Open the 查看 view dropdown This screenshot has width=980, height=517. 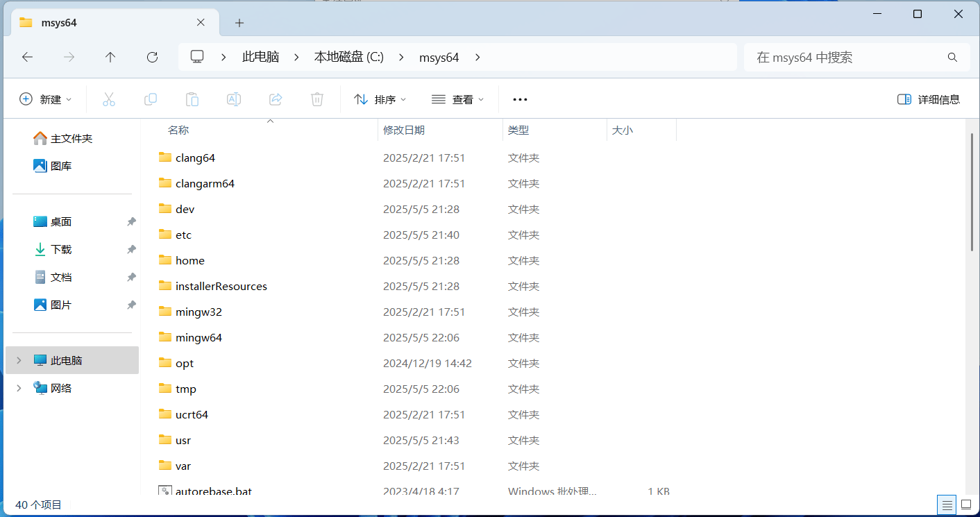tap(457, 99)
